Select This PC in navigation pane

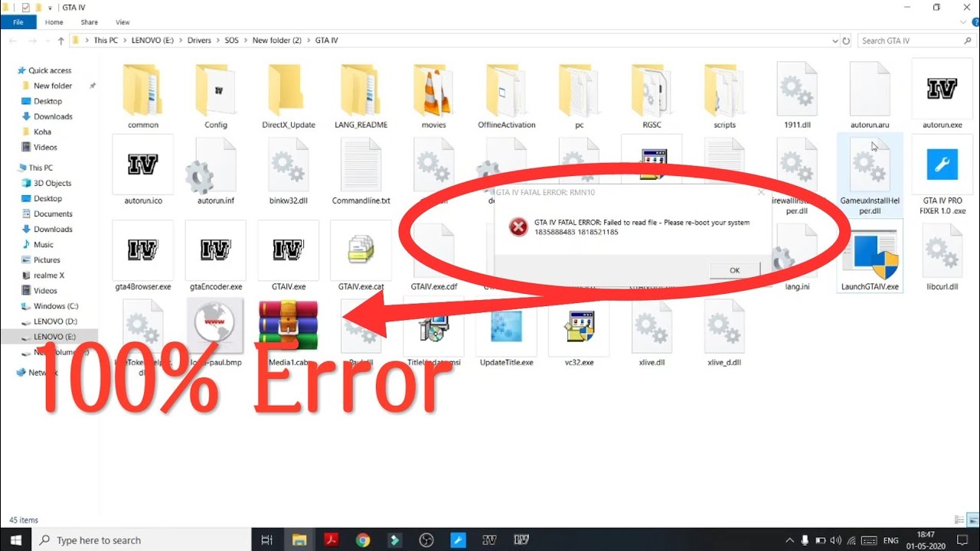pyautogui.click(x=41, y=168)
